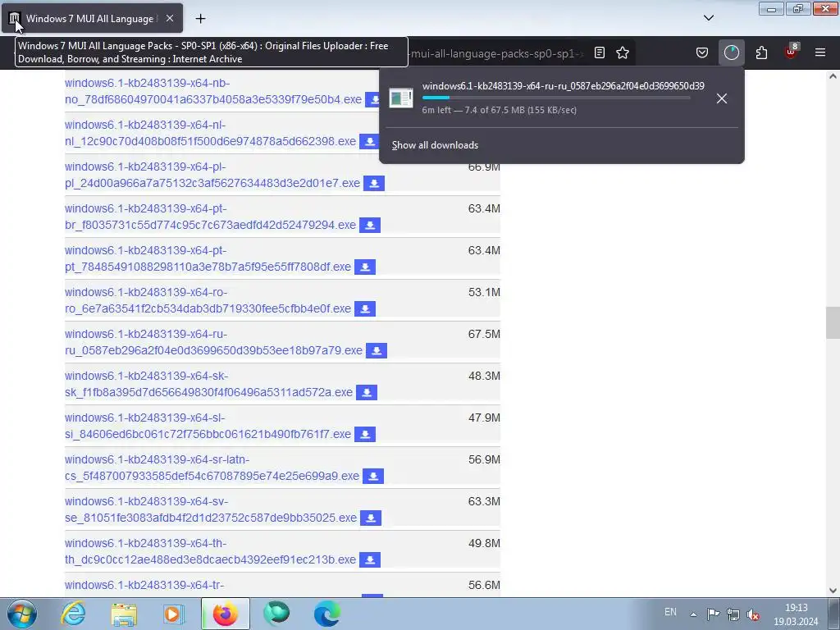Screen dimensions: 840x630
Task: Click download icon for nl-nl language pack
Action: click(x=370, y=141)
